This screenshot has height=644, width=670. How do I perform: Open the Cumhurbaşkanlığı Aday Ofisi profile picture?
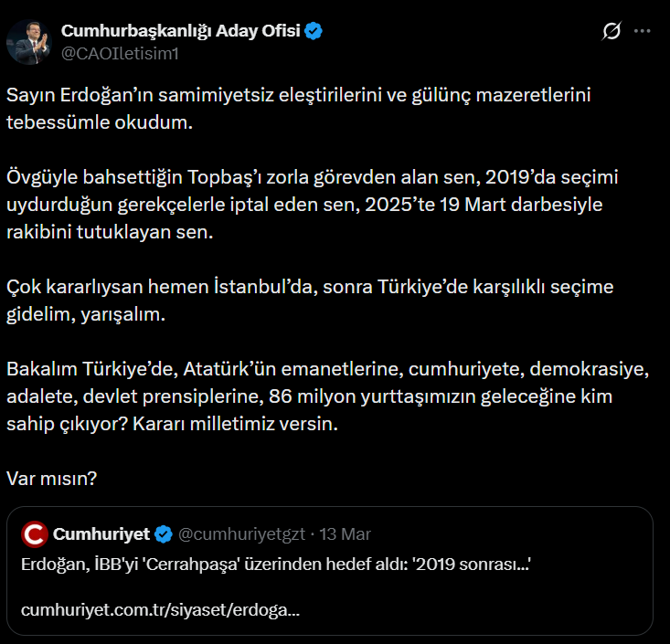click(28, 41)
